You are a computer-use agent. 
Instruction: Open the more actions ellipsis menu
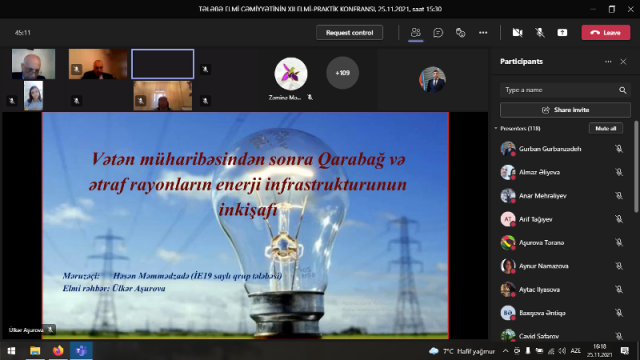483,33
